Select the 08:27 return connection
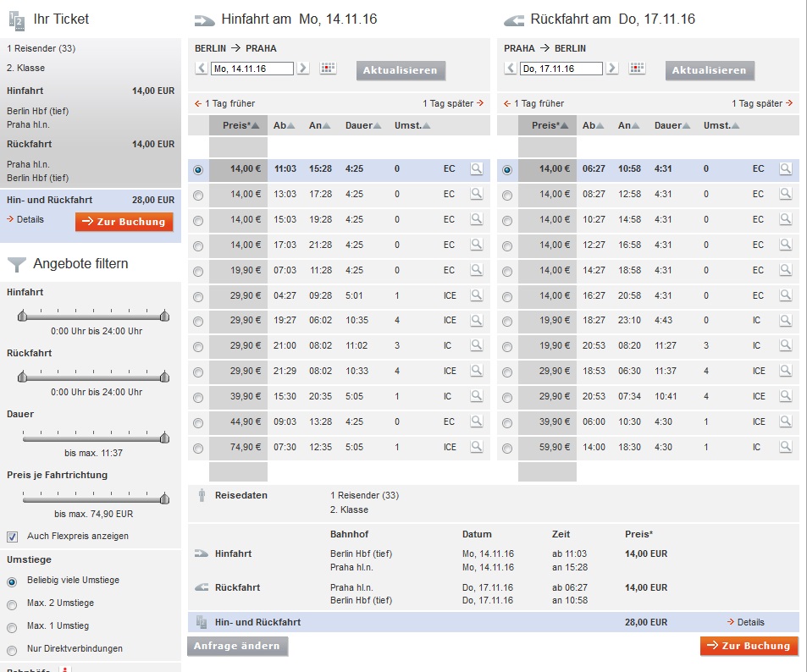807x672 pixels. pyautogui.click(x=507, y=195)
